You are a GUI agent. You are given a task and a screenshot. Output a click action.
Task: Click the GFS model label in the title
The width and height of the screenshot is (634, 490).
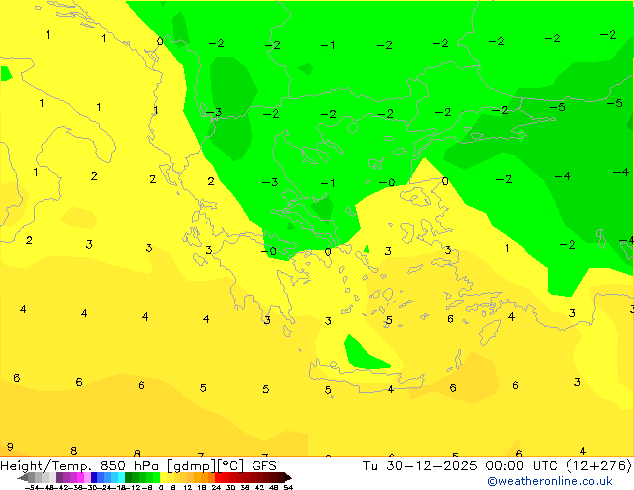click(264, 466)
